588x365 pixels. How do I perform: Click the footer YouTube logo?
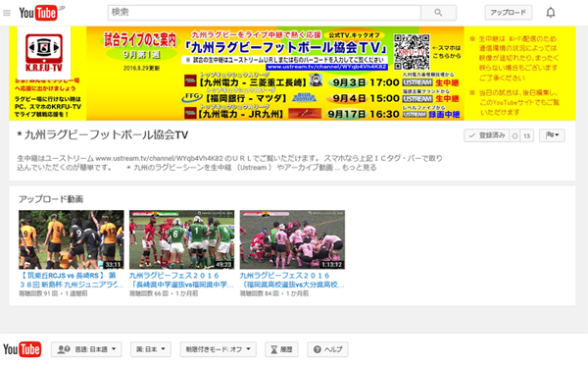[23, 349]
